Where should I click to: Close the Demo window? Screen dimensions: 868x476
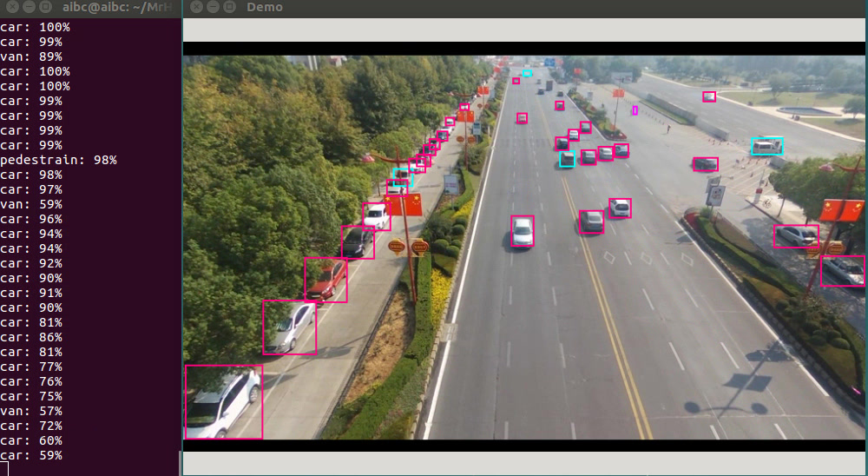196,7
